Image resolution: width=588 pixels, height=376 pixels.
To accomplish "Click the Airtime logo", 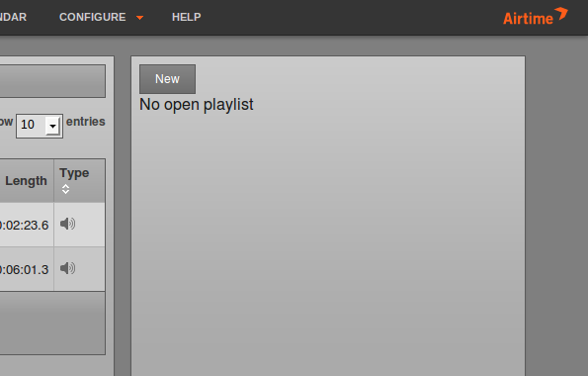I will [x=535, y=17].
